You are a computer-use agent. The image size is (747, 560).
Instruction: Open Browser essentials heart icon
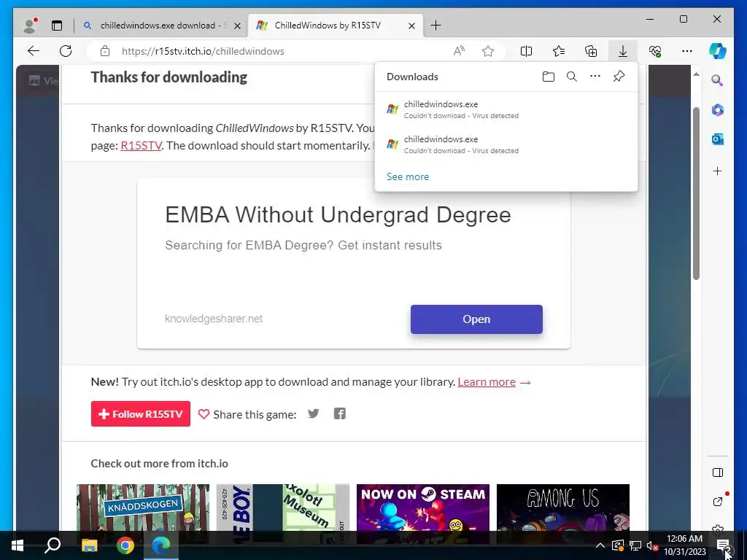pyautogui.click(x=655, y=51)
